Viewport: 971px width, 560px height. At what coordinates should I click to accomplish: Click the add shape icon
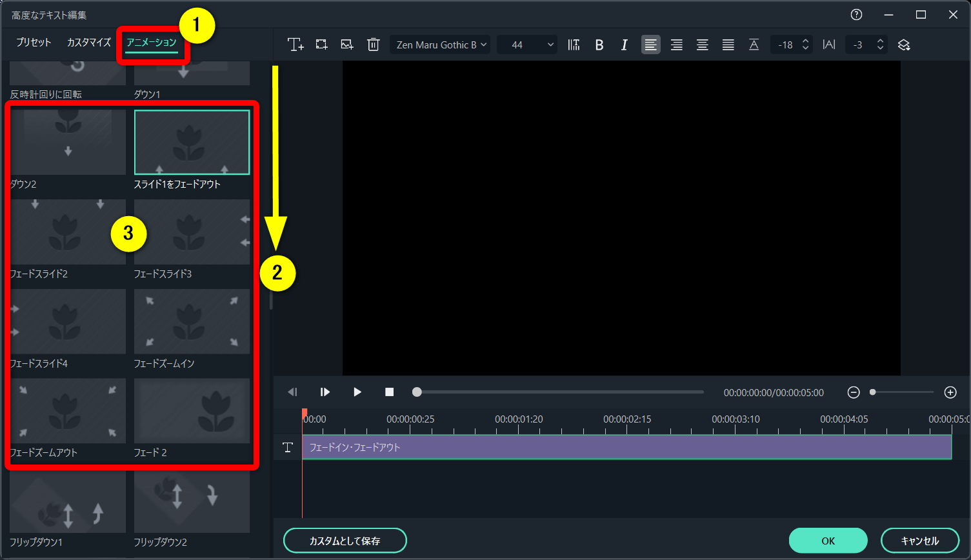click(x=321, y=45)
